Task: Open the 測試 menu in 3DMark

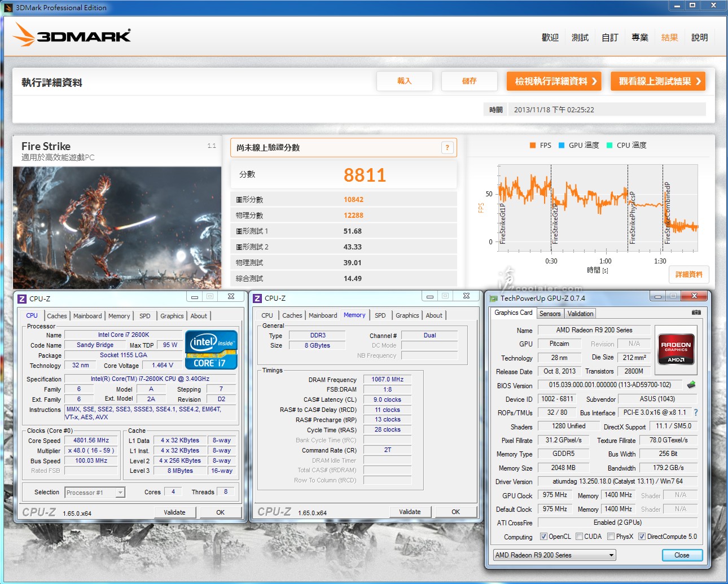Action: pyautogui.click(x=580, y=37)
